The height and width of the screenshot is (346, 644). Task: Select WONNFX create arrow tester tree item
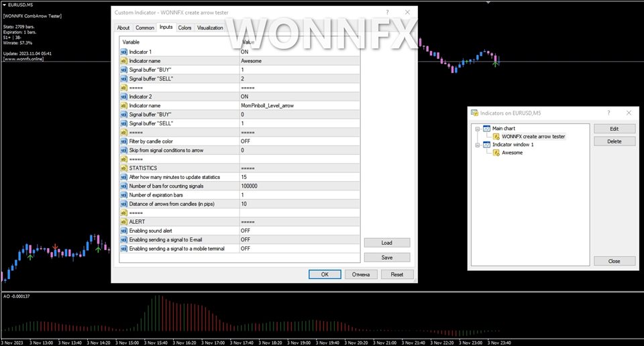point(533,136)
